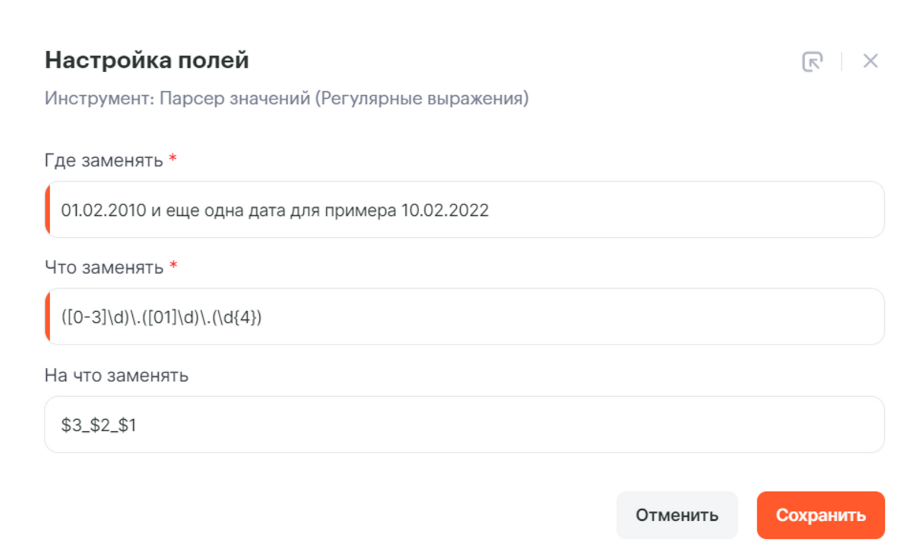Click the red asterisk beside Где заменять
This screenshot has width=924, height=560.
point(173,159)
